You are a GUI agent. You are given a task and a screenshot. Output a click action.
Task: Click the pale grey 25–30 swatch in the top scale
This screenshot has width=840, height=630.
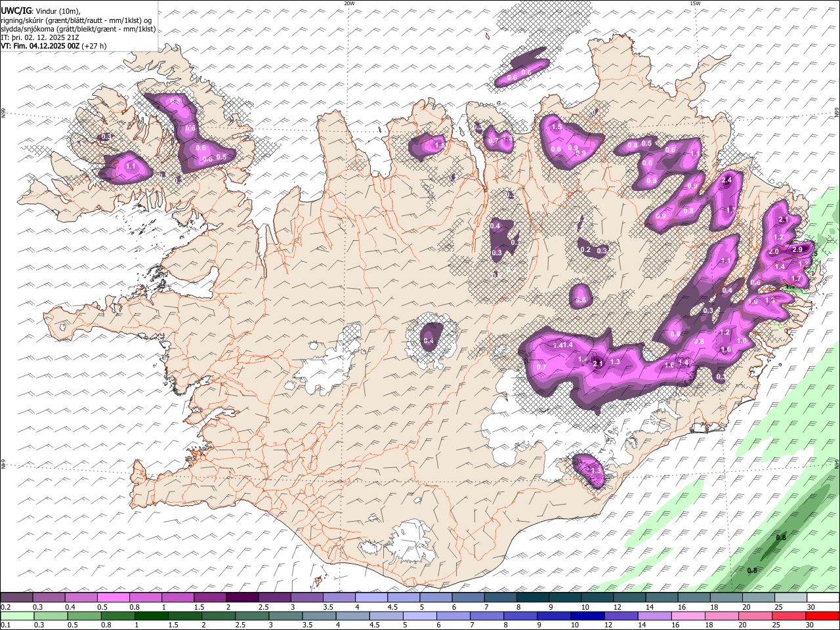tap(791, 597)
